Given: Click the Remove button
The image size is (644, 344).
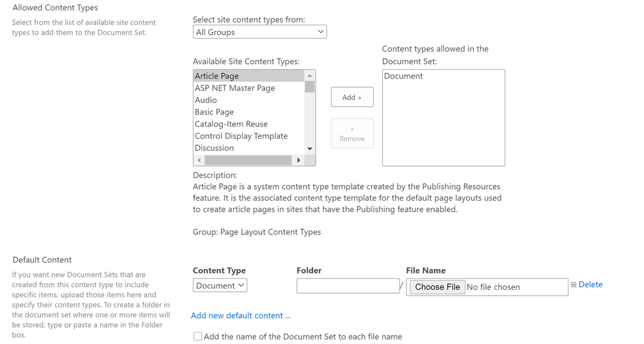Looking at the screenshot, I should [x=352, y=134].
